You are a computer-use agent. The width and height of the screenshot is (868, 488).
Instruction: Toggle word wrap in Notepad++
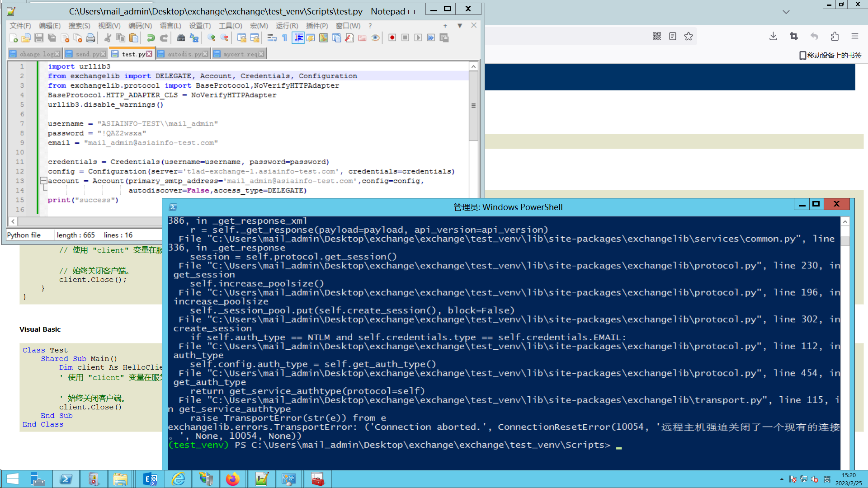271,38
